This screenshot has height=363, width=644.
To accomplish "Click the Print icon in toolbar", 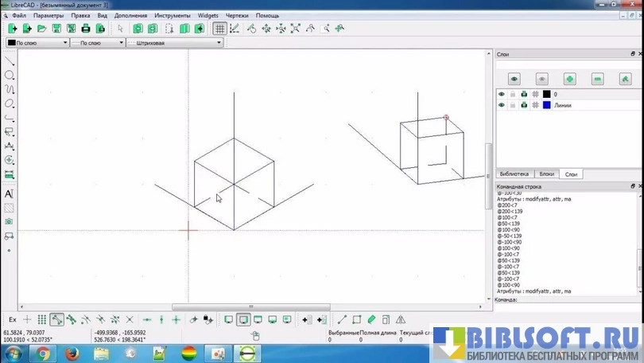I will (x=86, y=29).
